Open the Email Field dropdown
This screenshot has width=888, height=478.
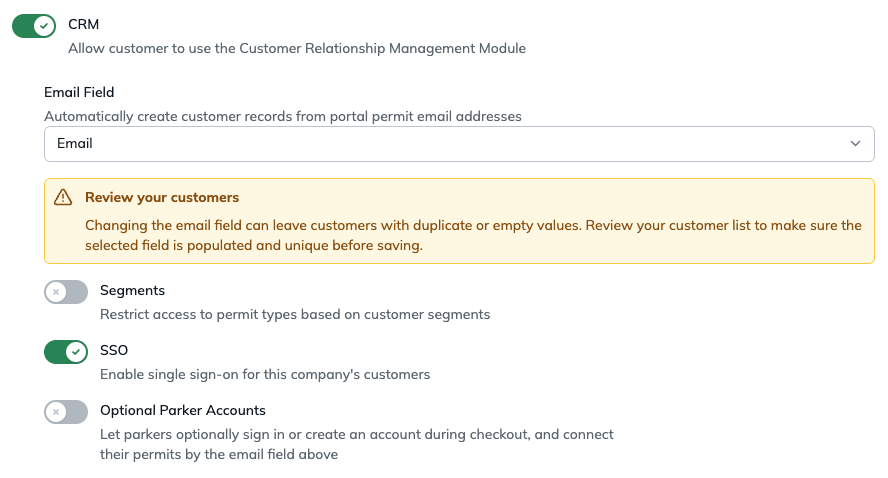tap(459, 144)
